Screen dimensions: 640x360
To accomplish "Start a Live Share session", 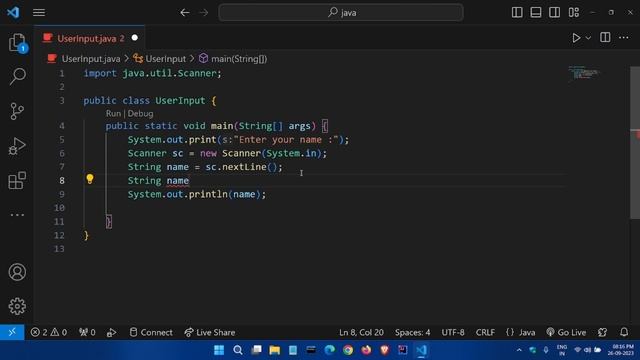I will pyautogui.click(x=210, y=332).
